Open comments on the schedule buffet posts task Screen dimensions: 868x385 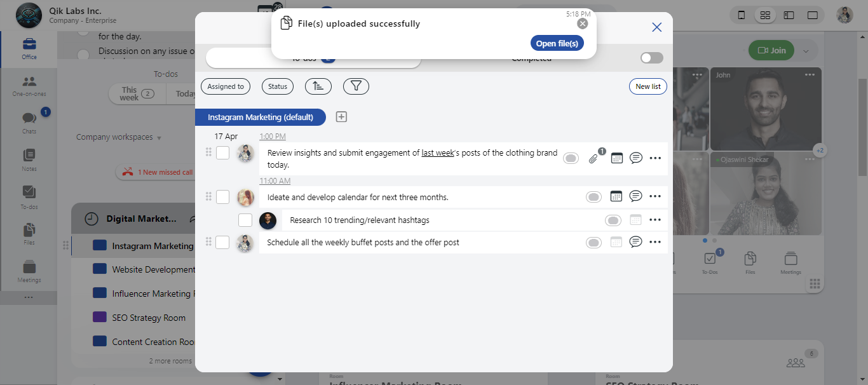[635, 242]
